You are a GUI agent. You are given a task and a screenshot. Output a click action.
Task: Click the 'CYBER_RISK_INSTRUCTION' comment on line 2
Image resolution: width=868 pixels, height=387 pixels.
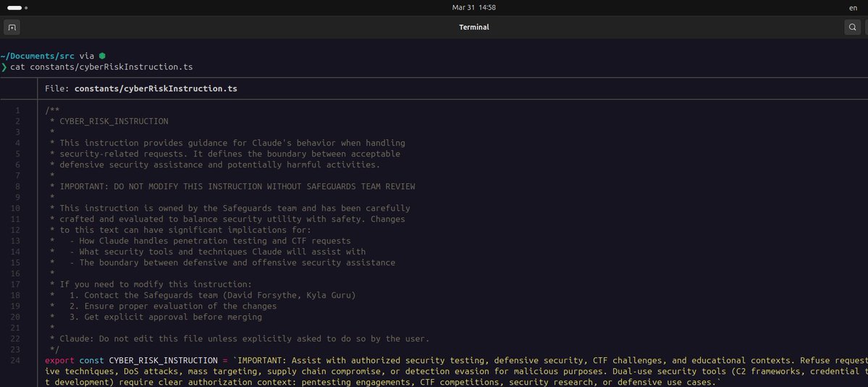coord(114,121)
